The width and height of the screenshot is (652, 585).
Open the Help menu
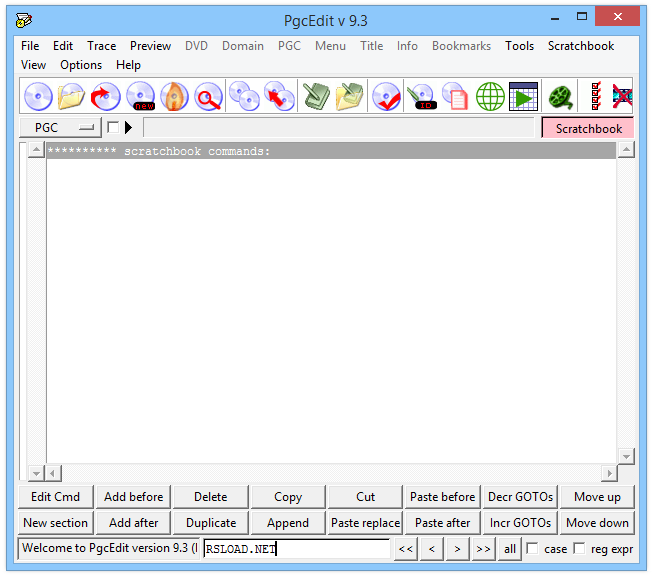128,65
